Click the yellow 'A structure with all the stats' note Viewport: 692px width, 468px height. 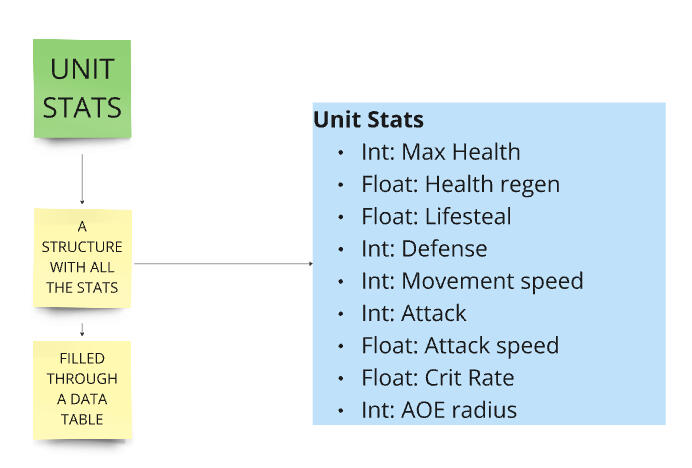(82, 257)
